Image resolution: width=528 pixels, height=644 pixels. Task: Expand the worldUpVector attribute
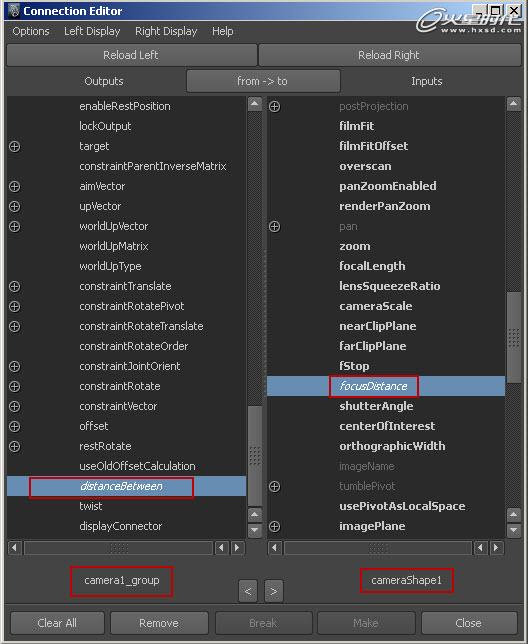pyautogui.click(x=14, y=226)
